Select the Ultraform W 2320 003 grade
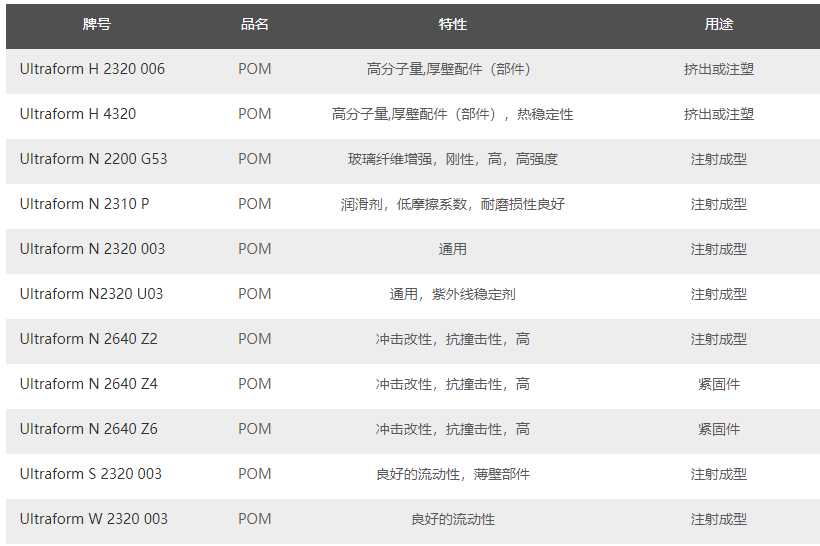This screenshot has width=820, height=546. tap(94, 519)
